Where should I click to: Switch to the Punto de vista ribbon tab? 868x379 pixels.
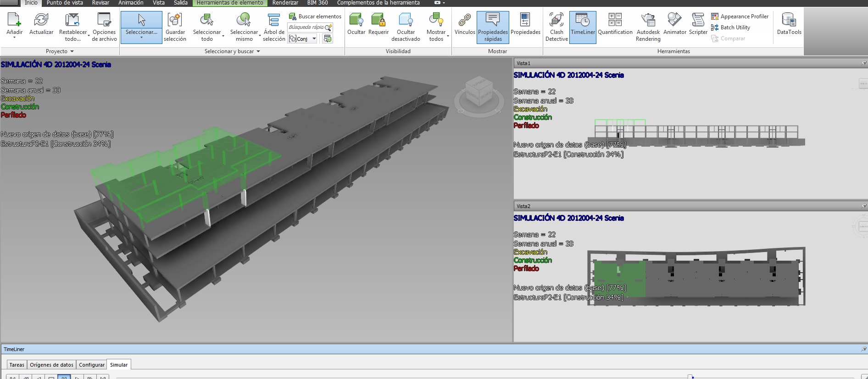pos(65,3)
